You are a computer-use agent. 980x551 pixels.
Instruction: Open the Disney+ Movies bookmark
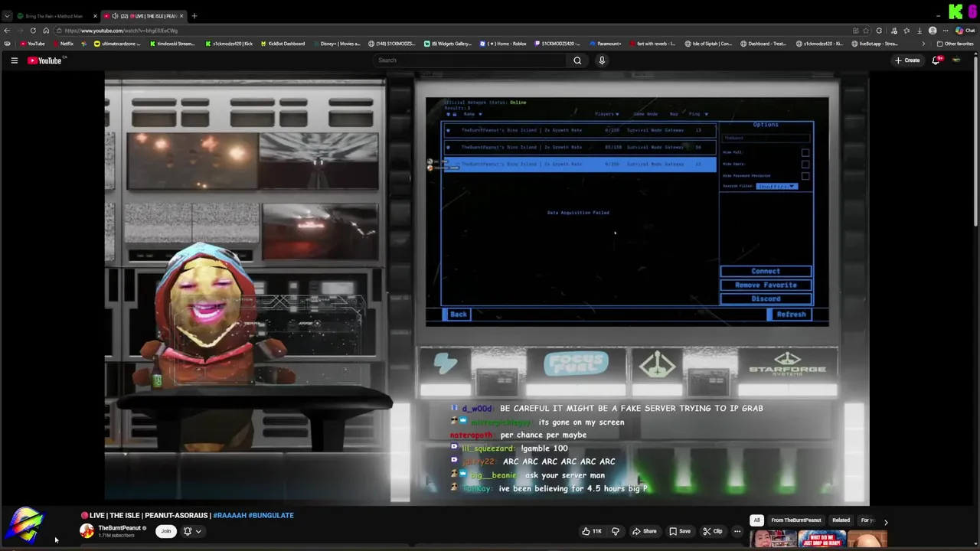(x=337, y=44)
